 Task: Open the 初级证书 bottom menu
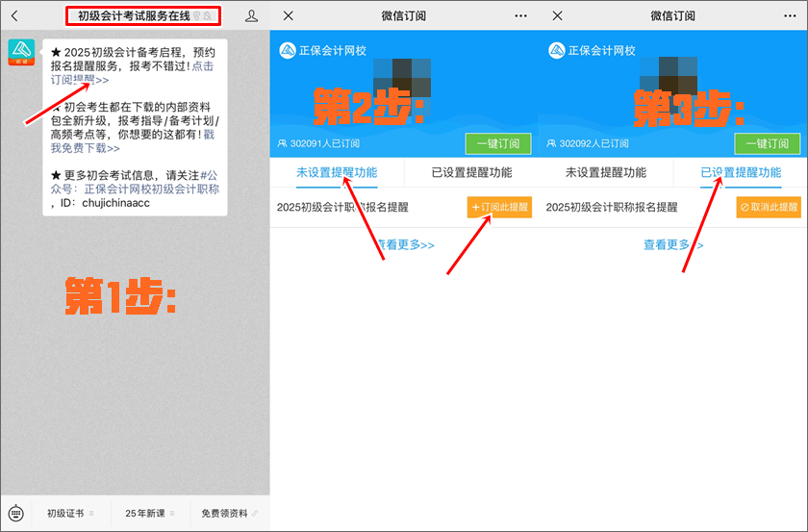click(x=70, y=514)
